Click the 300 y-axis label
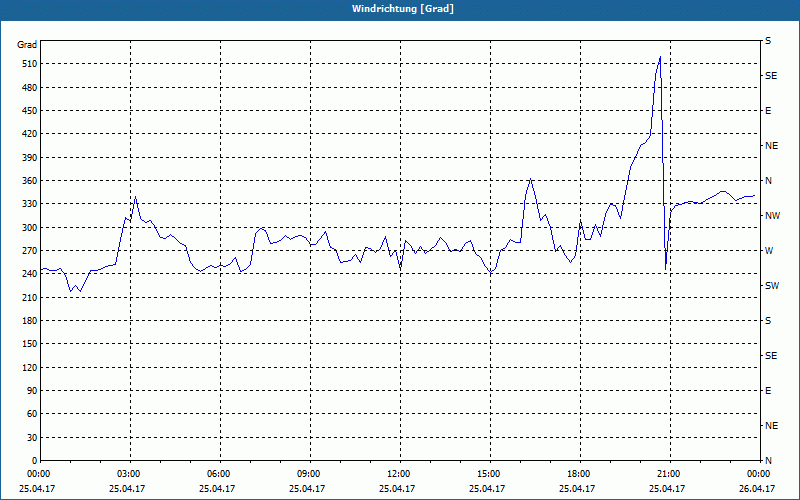The width and height of the screenshot is (800, 500). (30, 228)
